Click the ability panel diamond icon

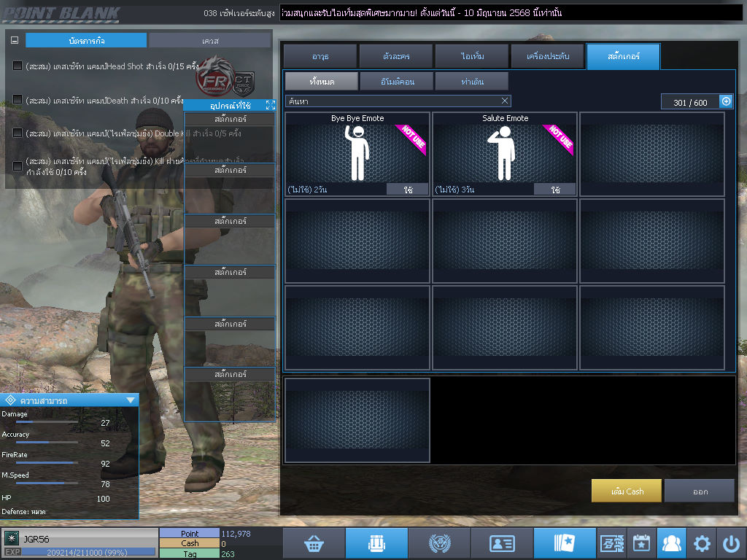pos(10,400)
